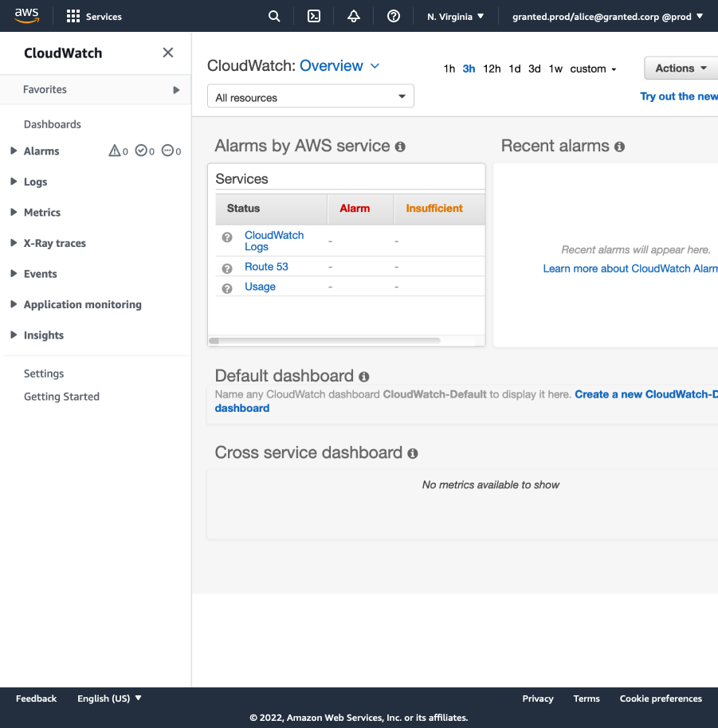This screenshot has height=728, width=718.
Task: Close the CloudWatch sidebar with X
Action: click(x=168, y=53)
